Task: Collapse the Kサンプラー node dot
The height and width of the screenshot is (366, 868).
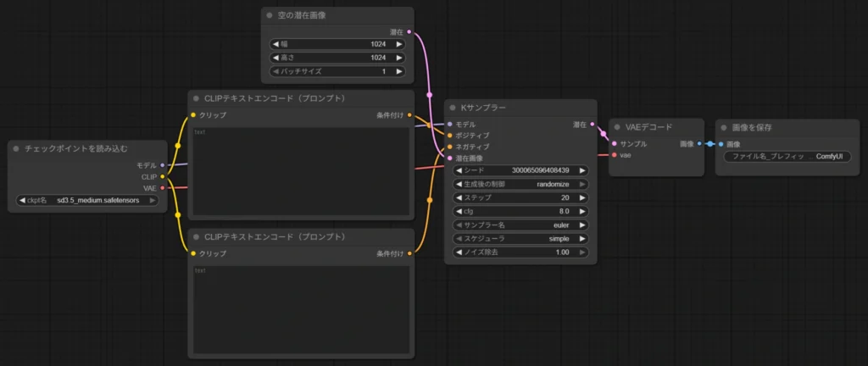Action: [453, 108]
